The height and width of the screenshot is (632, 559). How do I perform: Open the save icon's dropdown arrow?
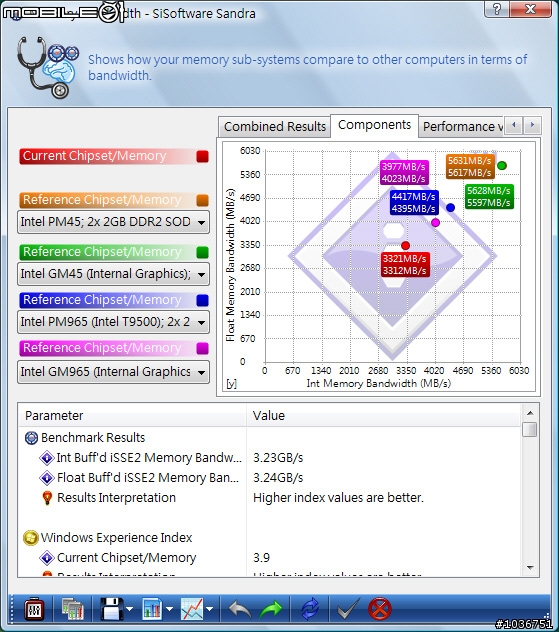pyautogui.click(x=129, y=609)
